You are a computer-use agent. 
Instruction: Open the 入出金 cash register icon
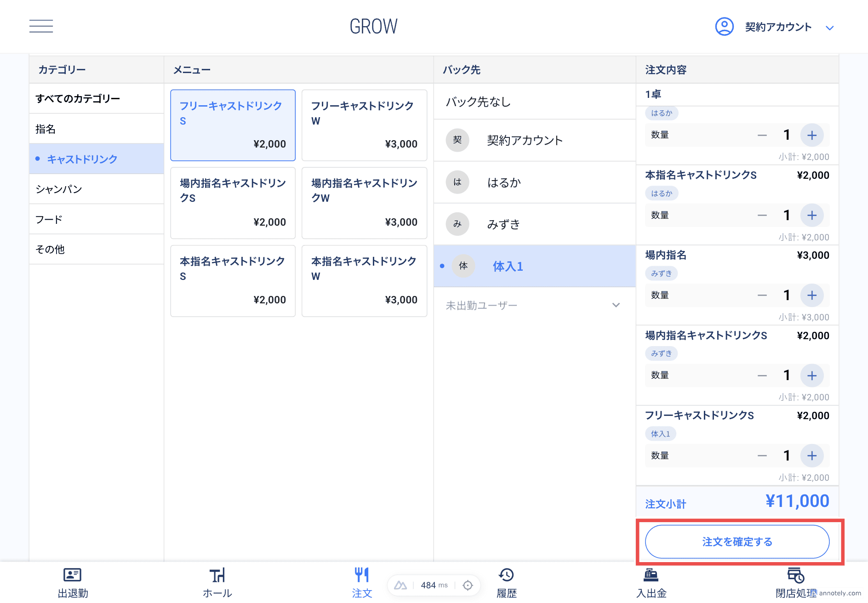651,575
